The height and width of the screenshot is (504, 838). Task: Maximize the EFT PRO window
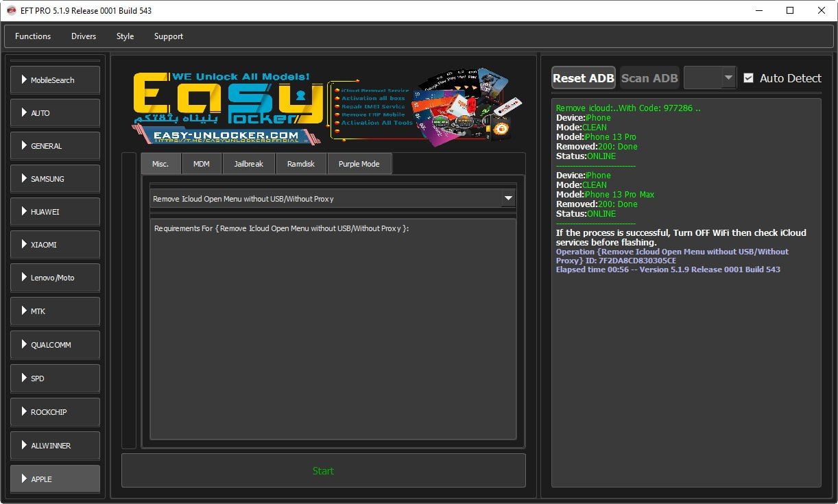[790, 10]
